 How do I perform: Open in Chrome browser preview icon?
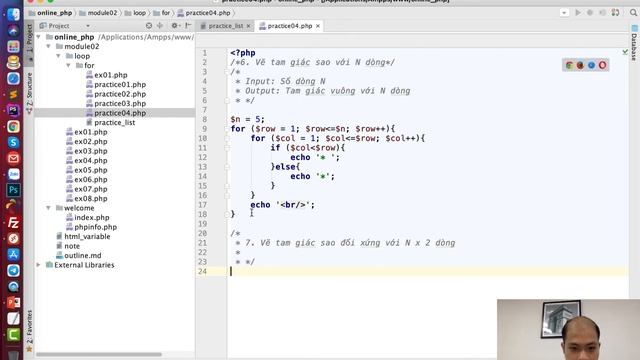569,65
